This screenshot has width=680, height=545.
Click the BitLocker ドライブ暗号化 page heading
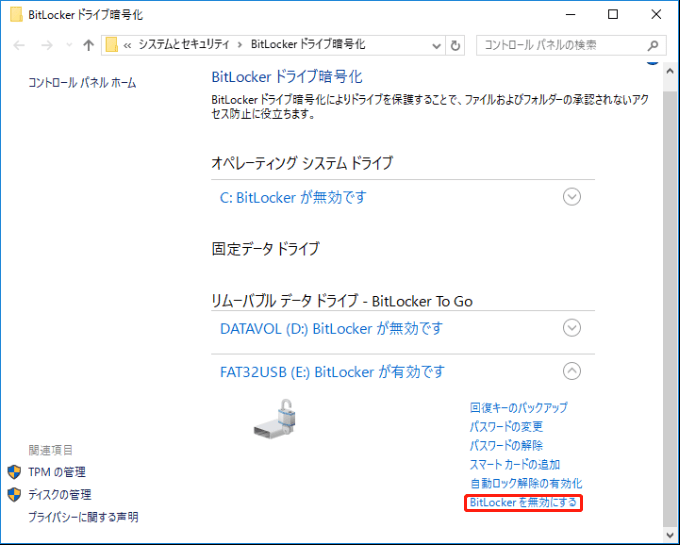(287, 77)
